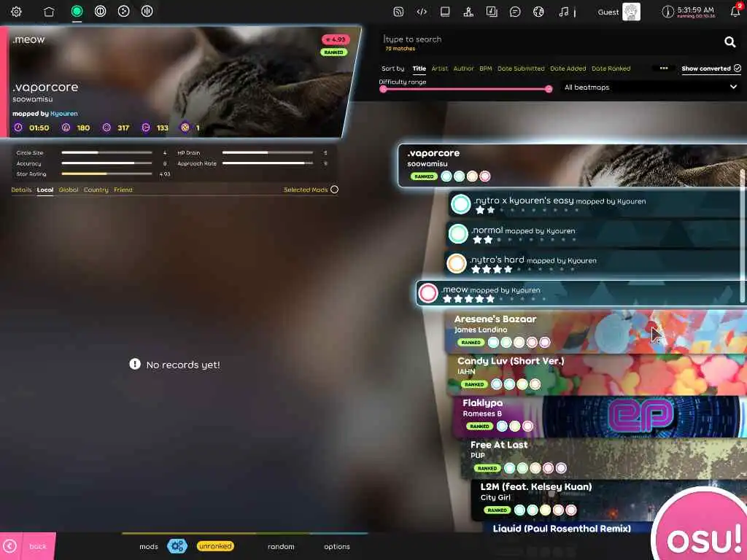Select Aresene's Bazaar beatmap set
This screenshot has width=747, height=560.
[595, 332]
